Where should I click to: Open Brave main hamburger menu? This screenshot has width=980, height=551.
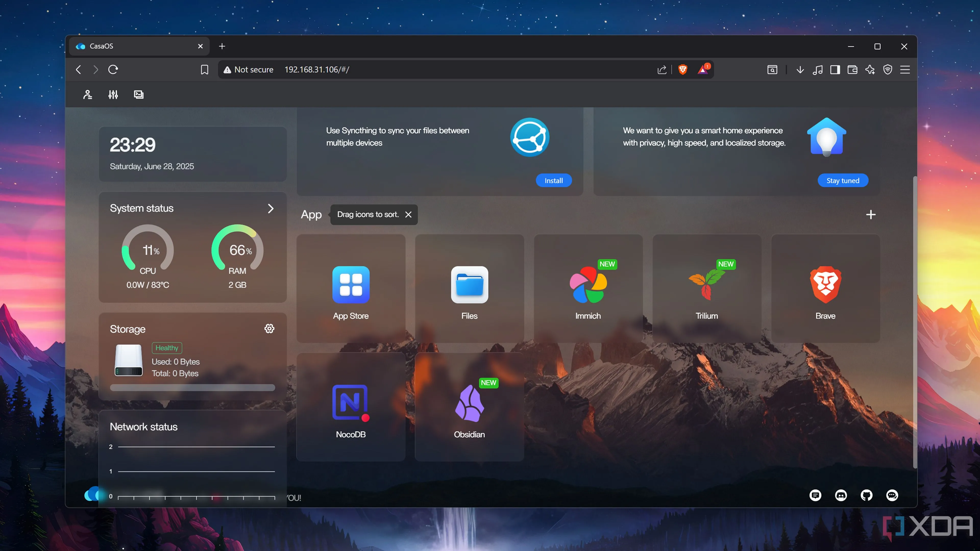click(x=905, y=70)
